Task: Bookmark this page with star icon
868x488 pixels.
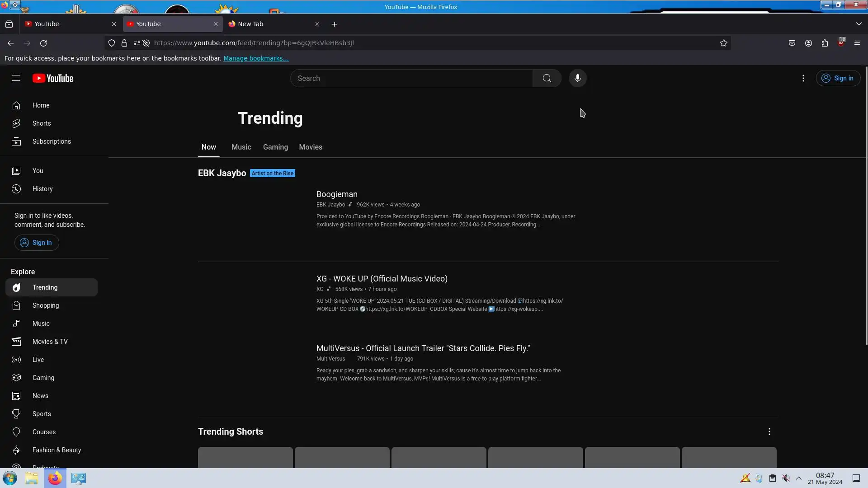Action: 723,43
